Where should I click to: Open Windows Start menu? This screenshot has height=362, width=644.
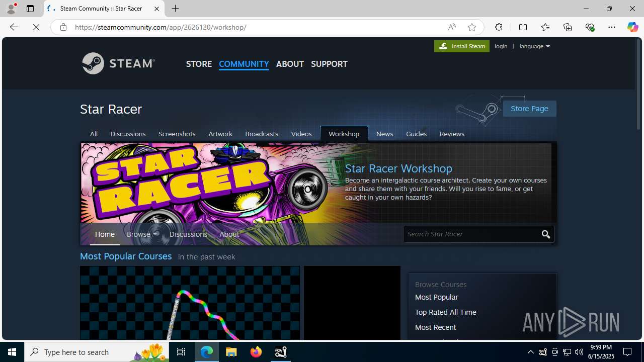[x=12, y=352]
